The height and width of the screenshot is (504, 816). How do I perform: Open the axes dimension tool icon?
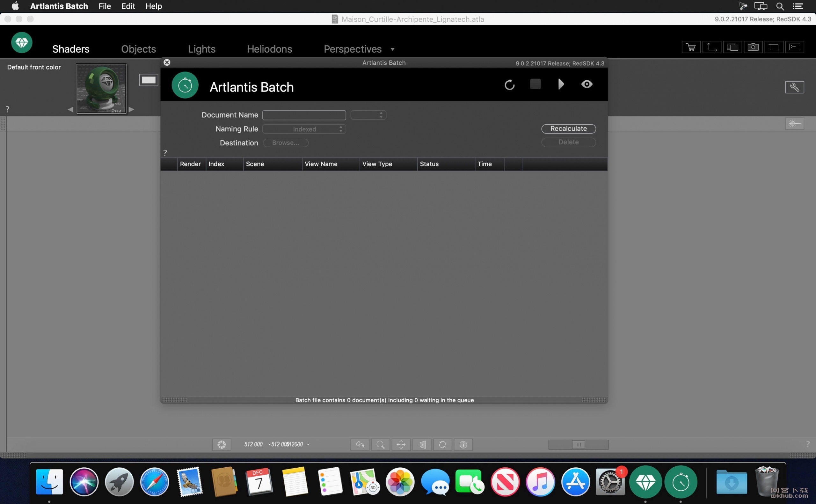click(x=712, y=47)
